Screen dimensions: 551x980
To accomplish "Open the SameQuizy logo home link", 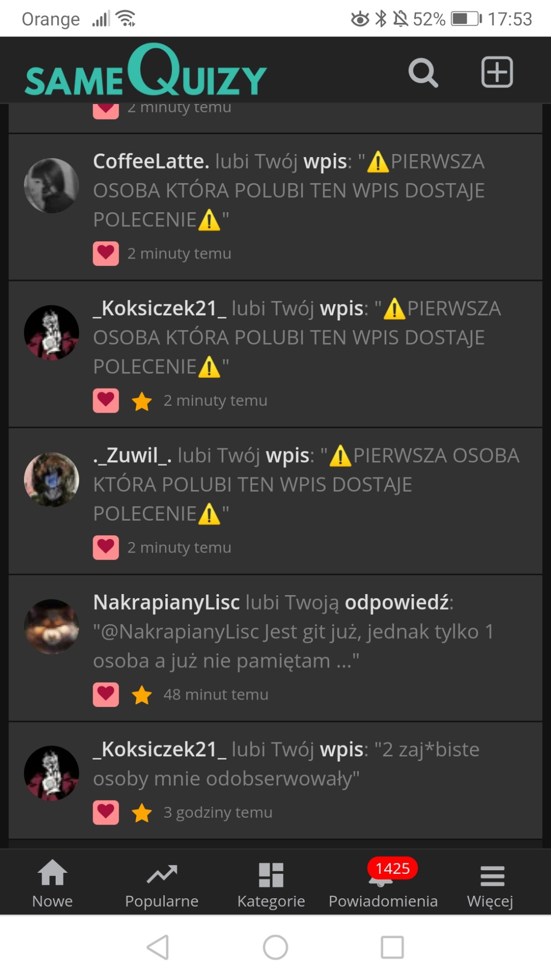I will pyautogui.click(x=146, y=70).
